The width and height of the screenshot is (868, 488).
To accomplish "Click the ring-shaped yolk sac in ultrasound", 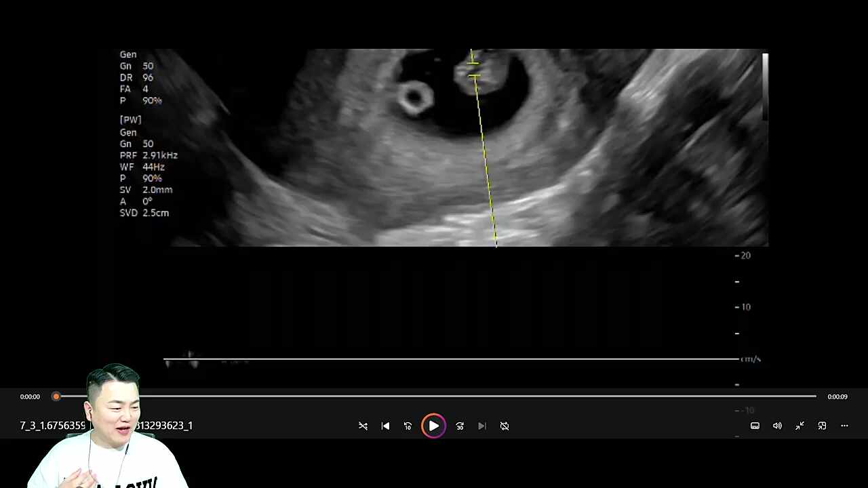I will click(x=413, y=98).
